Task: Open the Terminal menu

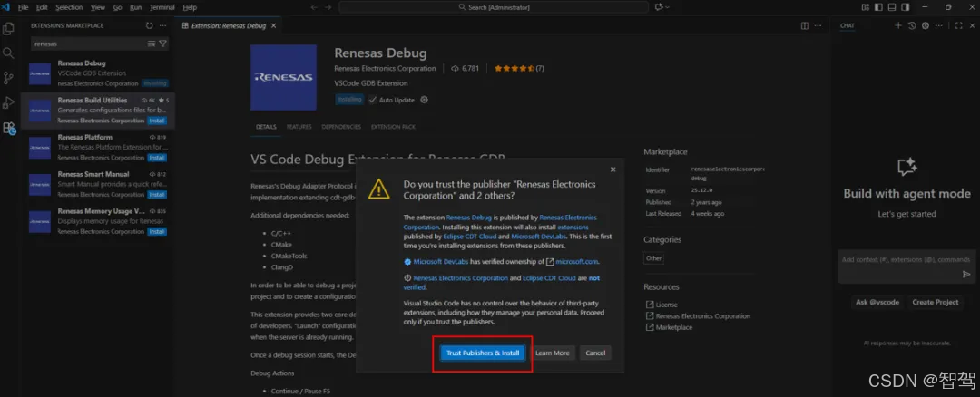Action: tap(162, 7)
